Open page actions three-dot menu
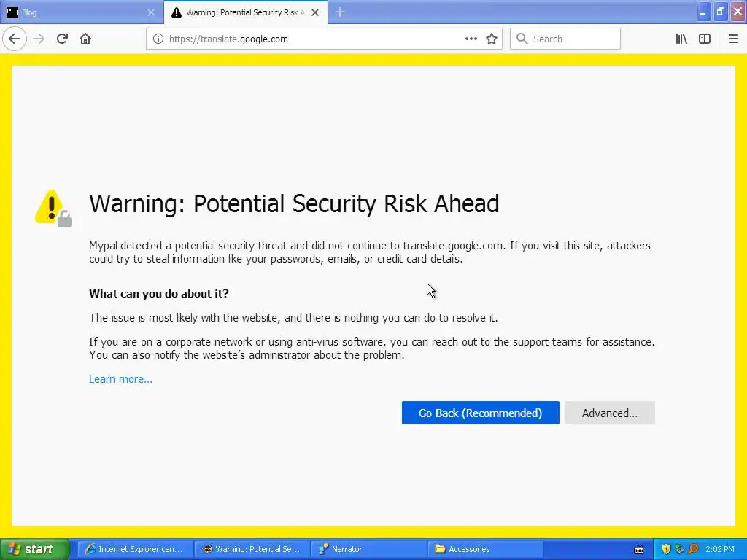 [471, 39]
